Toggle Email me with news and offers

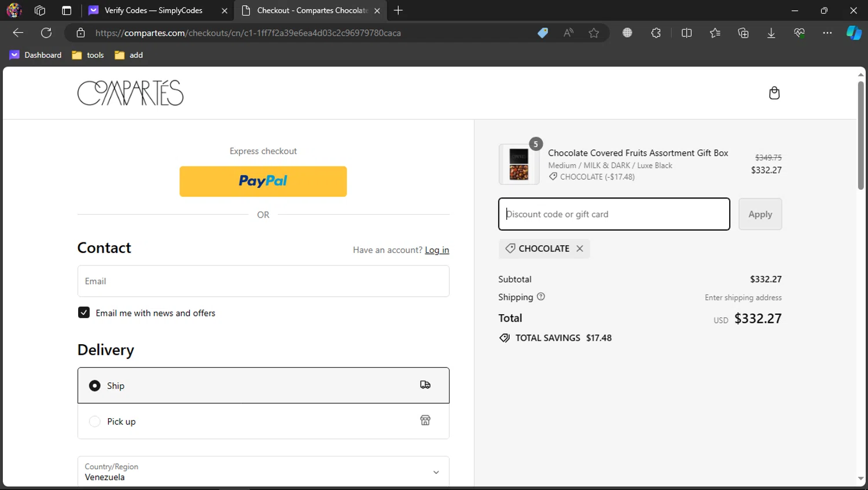(84, 312)
